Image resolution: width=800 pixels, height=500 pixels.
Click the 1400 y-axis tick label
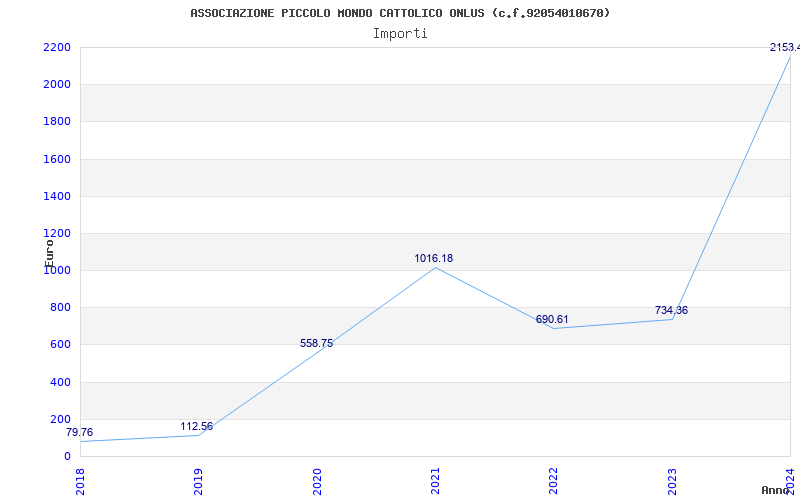point(57,196)
